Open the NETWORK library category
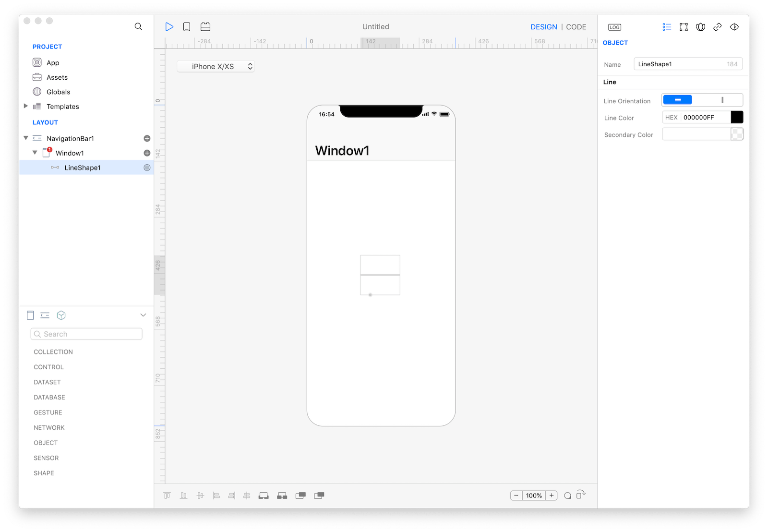 tap(49, 427)
